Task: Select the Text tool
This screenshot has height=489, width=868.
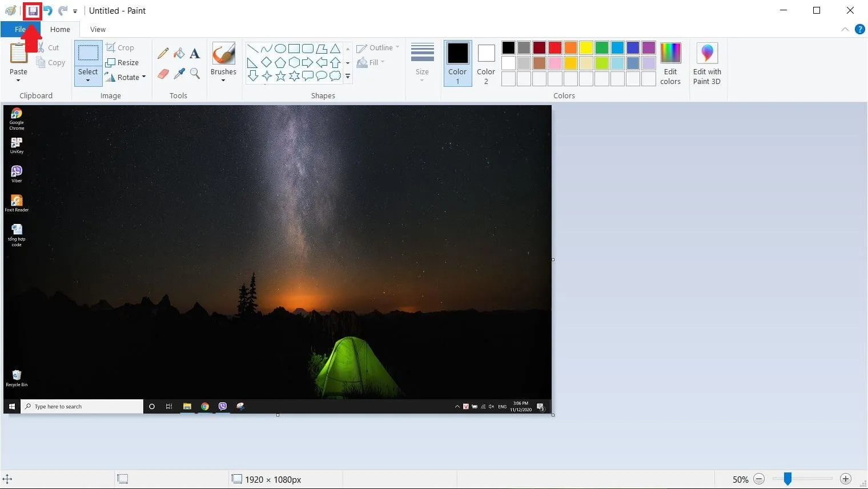Action: click(x=195, y=53)
